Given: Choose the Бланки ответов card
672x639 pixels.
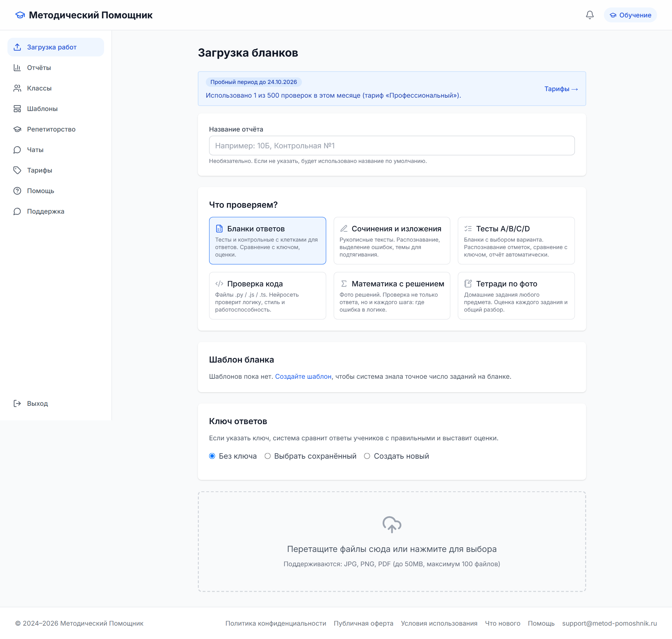Looking at the screenshot, I should [268, 240].
